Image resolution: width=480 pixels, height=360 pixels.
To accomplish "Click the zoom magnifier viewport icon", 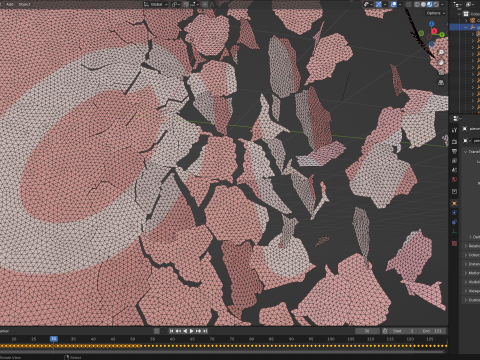I will pyautogui.click(x=441, y=52).
